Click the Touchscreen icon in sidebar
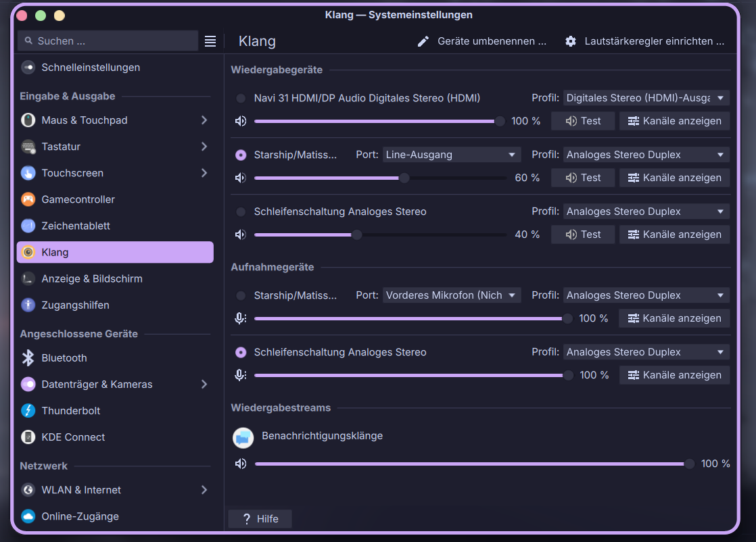Screen dimensions: 756x542 [x=28, y=173]
